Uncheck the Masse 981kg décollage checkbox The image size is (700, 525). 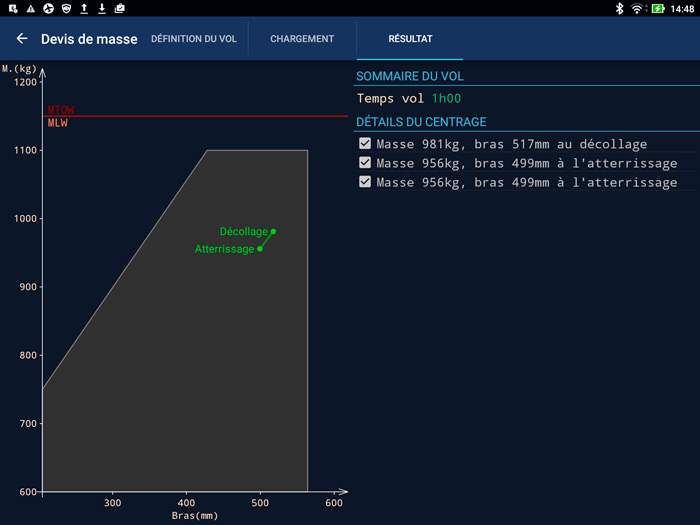pyautogui.click(x=365, y=144)
